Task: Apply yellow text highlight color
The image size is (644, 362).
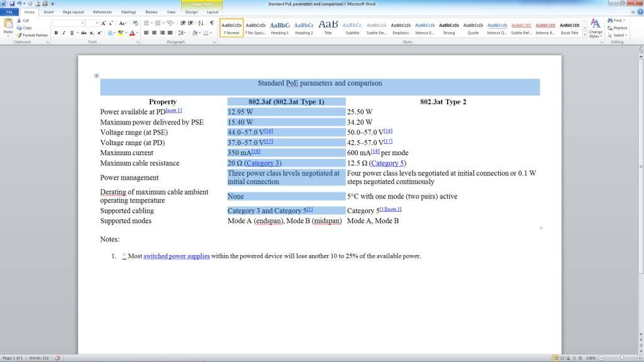Action: pyautogui.click(x=120, y=33)
